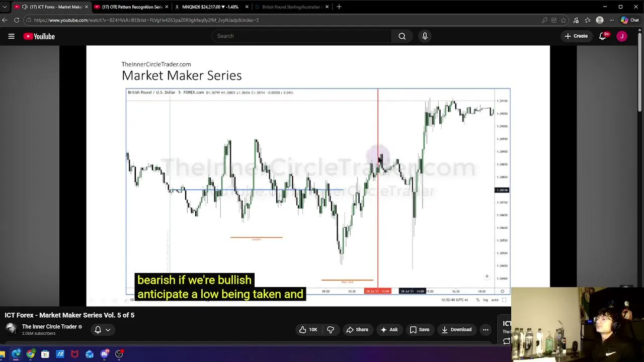
Task: Open the Create video menu
Action: pyautogui.click(x=576, y=36)
